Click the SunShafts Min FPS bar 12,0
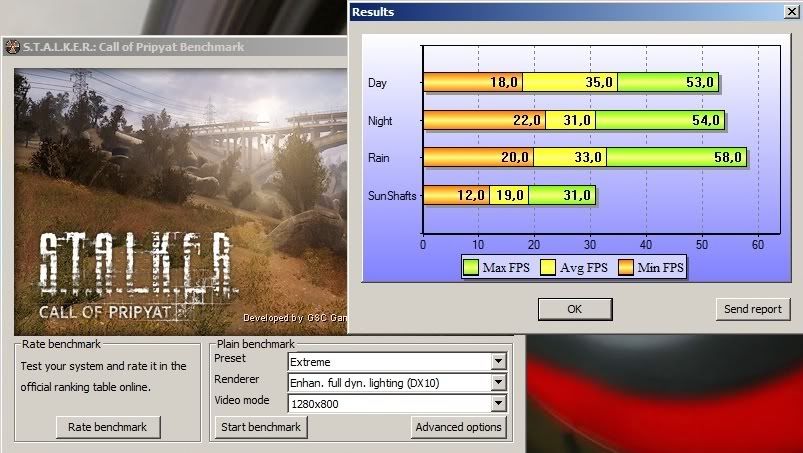803x453 pixels. (457, 195)
